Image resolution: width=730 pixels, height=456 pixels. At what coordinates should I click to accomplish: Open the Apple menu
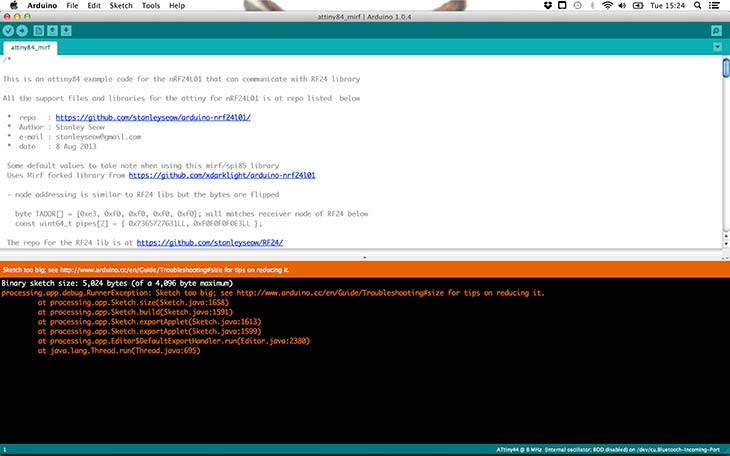tap(14, 6)
